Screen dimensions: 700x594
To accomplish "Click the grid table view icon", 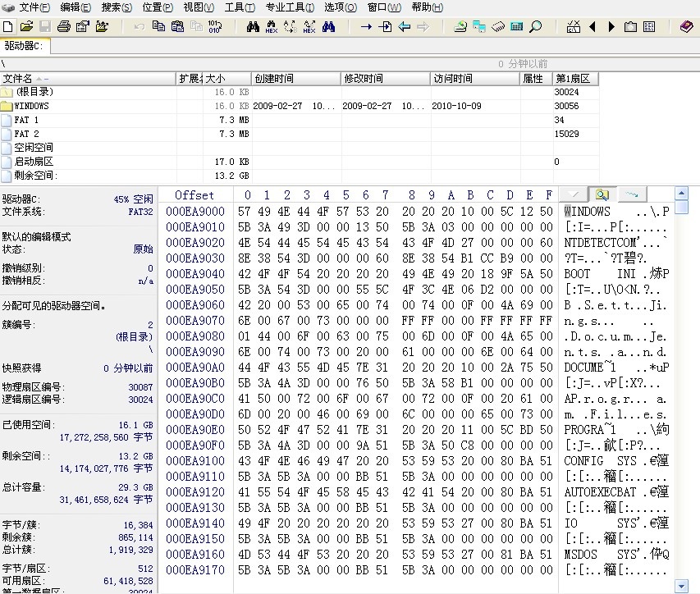I will [x=649, y=27].
